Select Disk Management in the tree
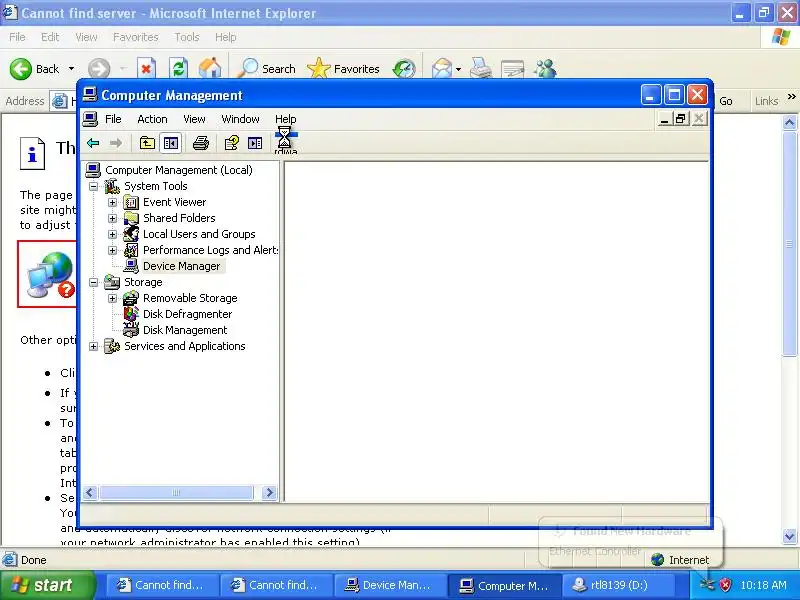The image size is (800, 600). pyautogui.click(x=185, y=330)
